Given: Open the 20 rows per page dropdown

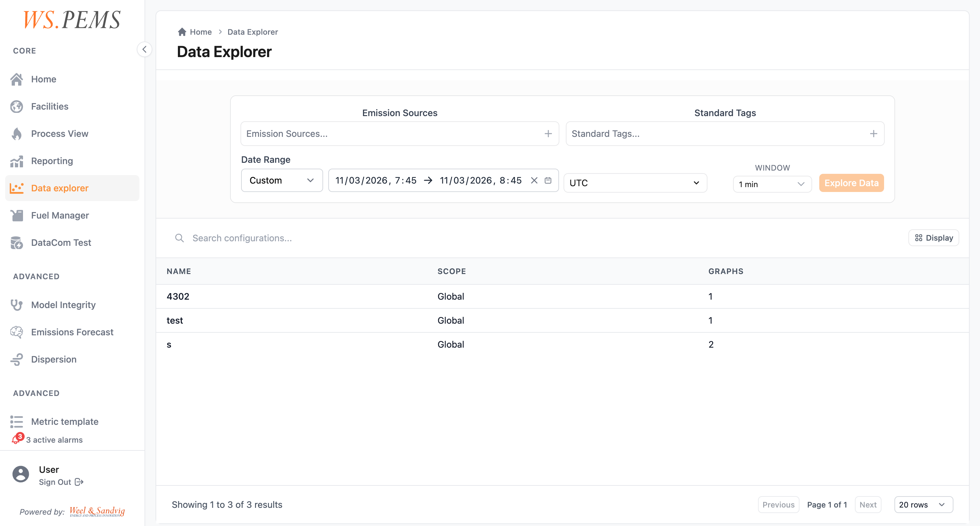Looking at the screenshot, I should pyautogui.click(x=923, y=505).
